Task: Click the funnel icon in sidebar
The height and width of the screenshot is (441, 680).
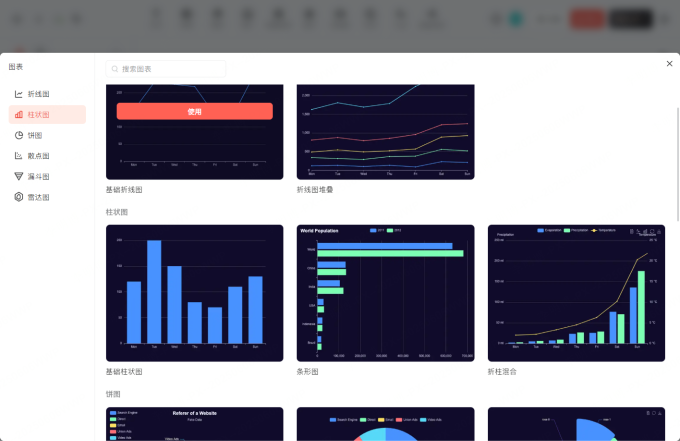Action: (19, 176)
